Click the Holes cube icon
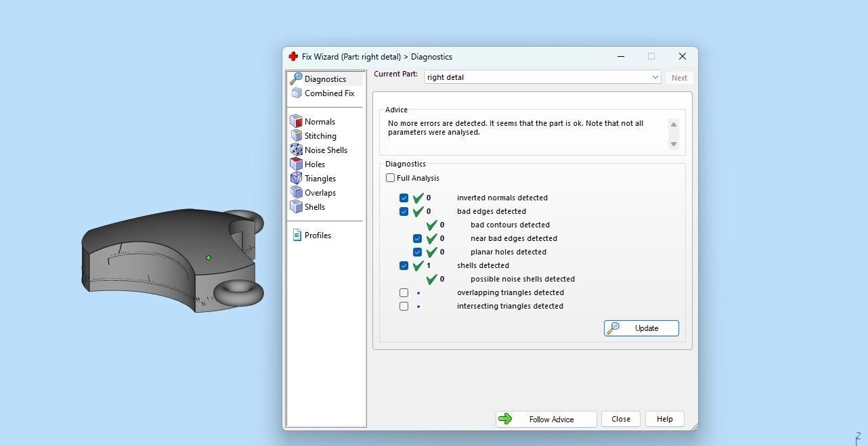This screenshot has width=868, height=446. tap(296, 164)
